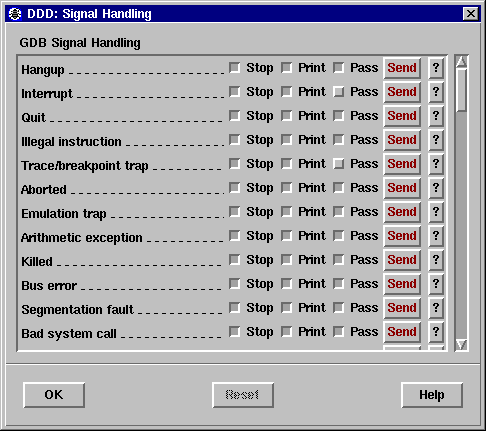Send the Emulation trap signal
Screen dimensions: 486x431
click(402, 212)
